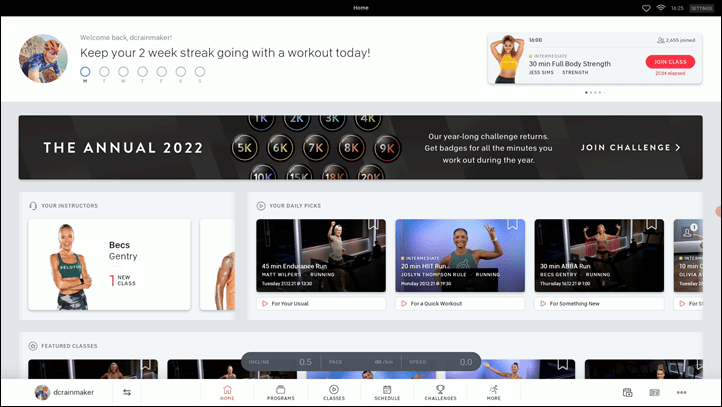
Task: Click the play-circle icon by Your Daily Picks
Action: click(261, 206)
